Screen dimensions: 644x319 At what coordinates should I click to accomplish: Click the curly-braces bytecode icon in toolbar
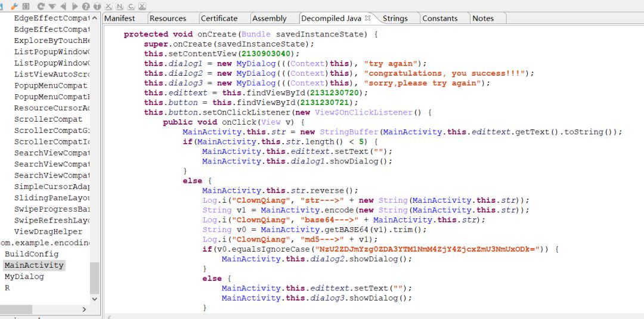point(26,6)
